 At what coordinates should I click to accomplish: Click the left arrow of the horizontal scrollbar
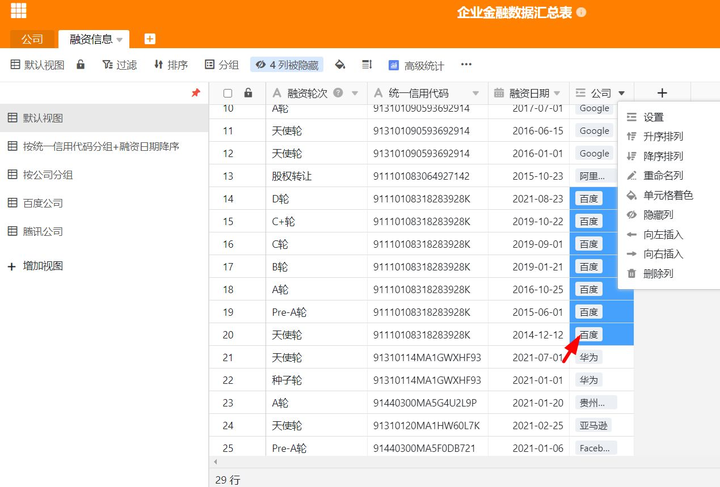tap(215, 462)
